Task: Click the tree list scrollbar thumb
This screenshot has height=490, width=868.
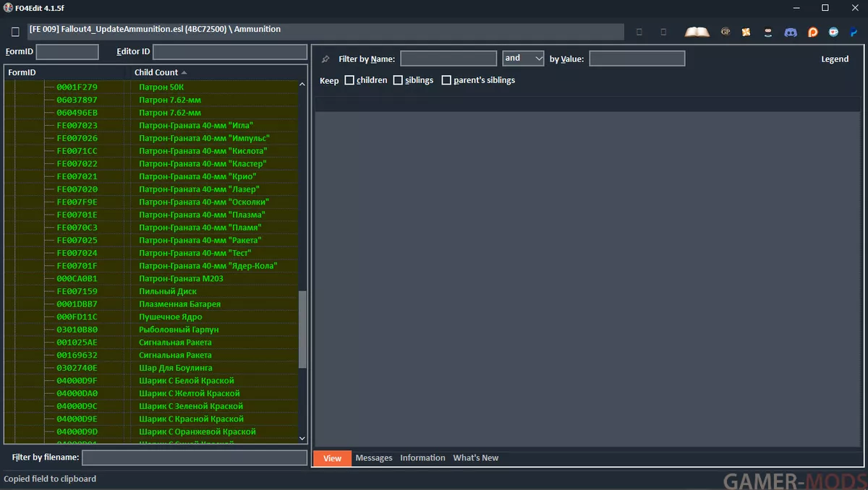Action: [302, 330]
